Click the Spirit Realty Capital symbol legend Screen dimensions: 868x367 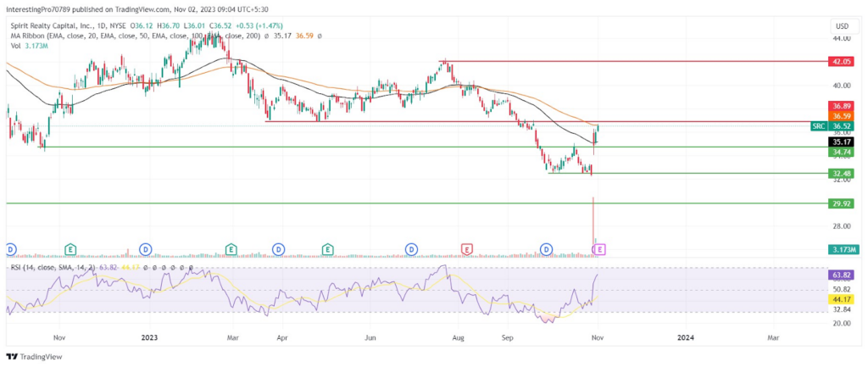coord(70,26)
